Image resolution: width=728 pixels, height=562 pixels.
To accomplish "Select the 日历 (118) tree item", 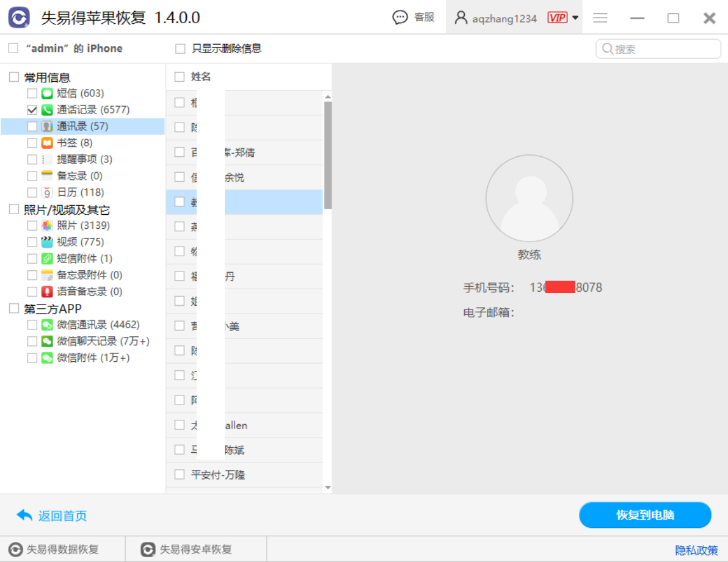I will click(81, 192).
